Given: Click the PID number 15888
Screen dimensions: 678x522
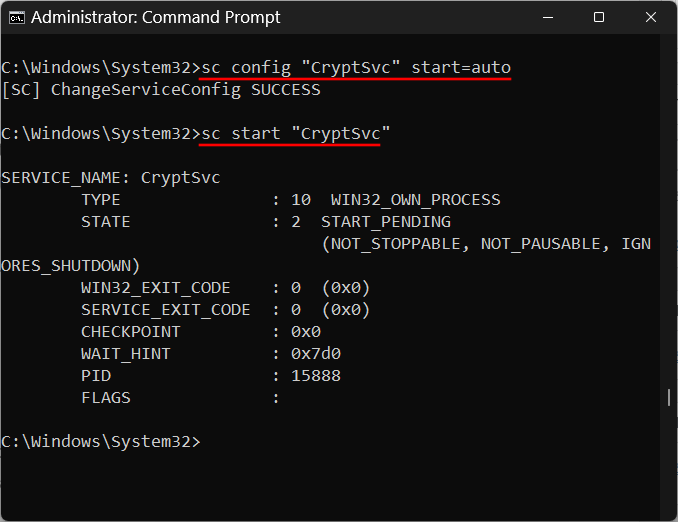Looking at the screenshot, I should tap(315, 375).
